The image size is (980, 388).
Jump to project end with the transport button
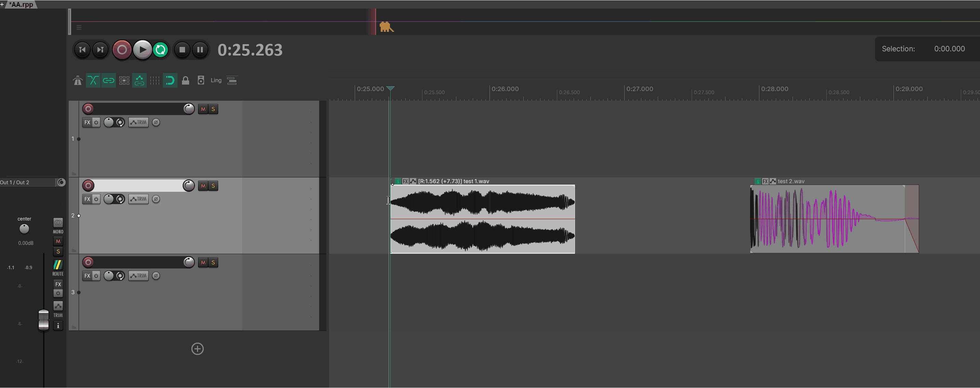coord(101,50)
